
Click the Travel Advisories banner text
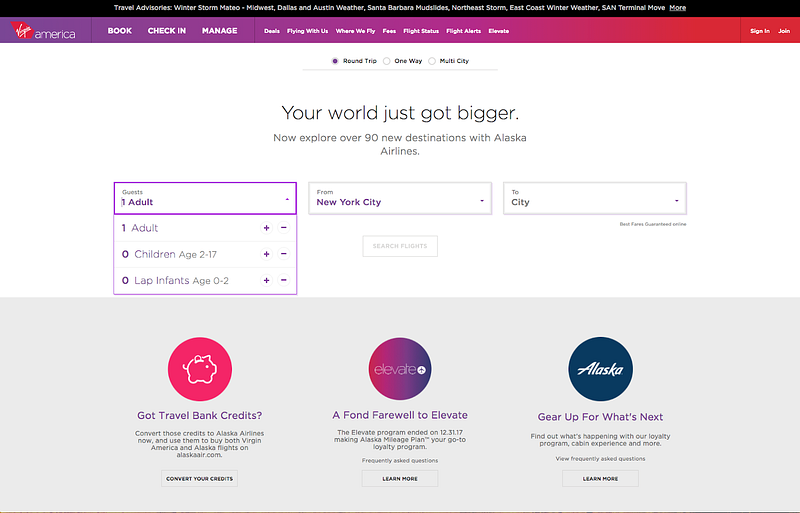389,8
